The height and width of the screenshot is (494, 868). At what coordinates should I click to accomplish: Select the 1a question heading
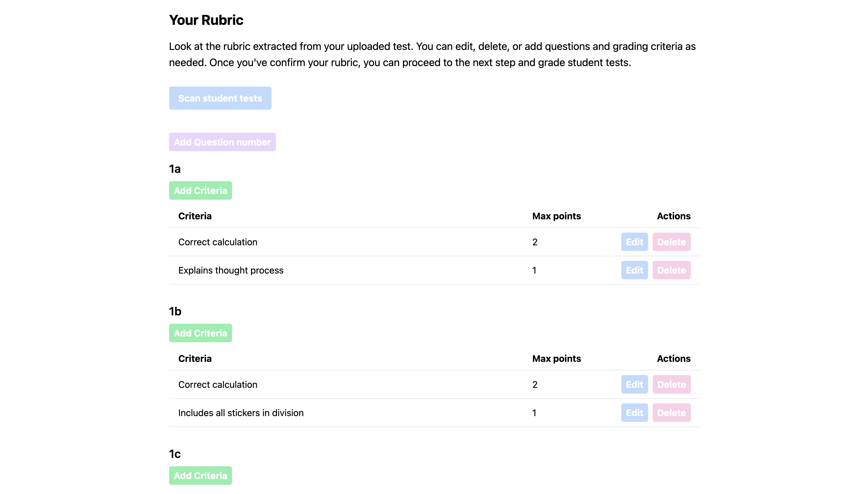175,169
